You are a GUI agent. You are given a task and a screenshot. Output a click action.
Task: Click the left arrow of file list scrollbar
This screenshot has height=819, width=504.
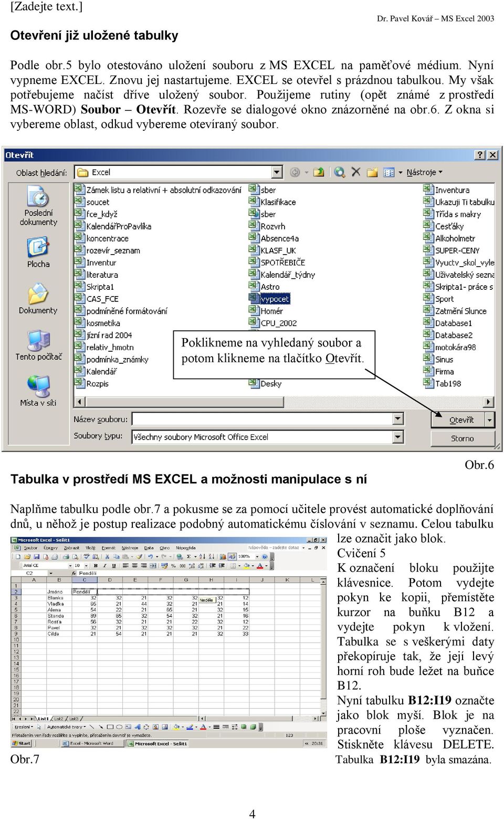(80, 402)
